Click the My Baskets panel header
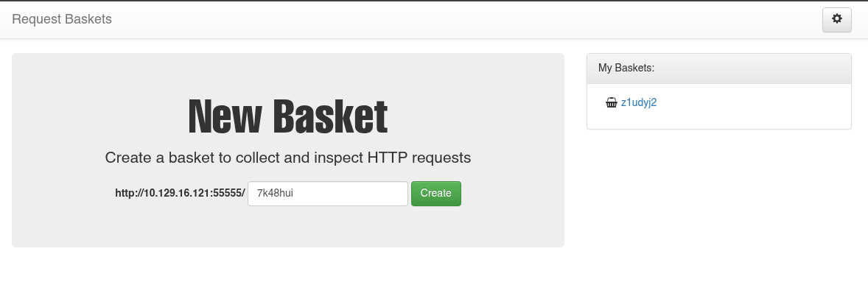The image size is (868, 285). tap(719, 68)
